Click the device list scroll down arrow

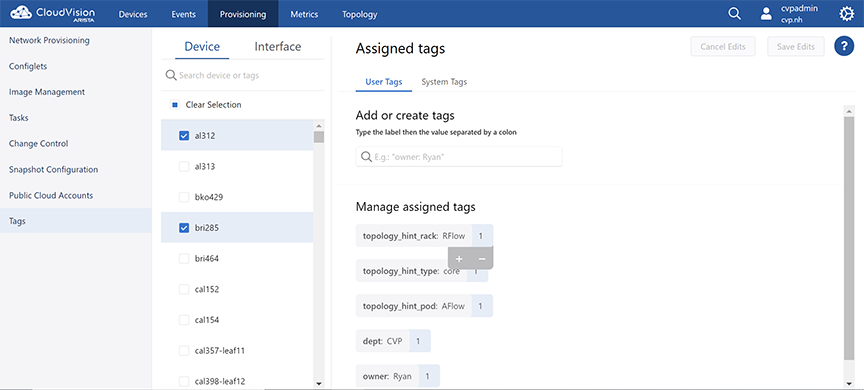(318, 383)
